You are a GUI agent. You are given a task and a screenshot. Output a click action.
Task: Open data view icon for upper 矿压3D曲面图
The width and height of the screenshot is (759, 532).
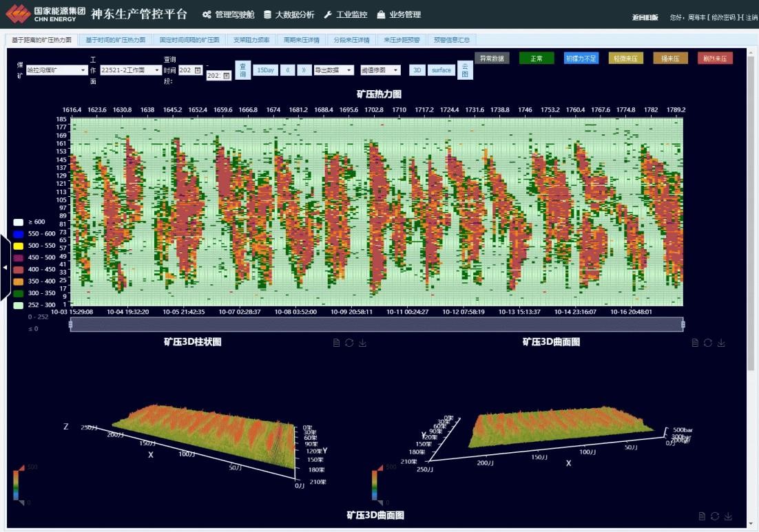coord(695,343)
